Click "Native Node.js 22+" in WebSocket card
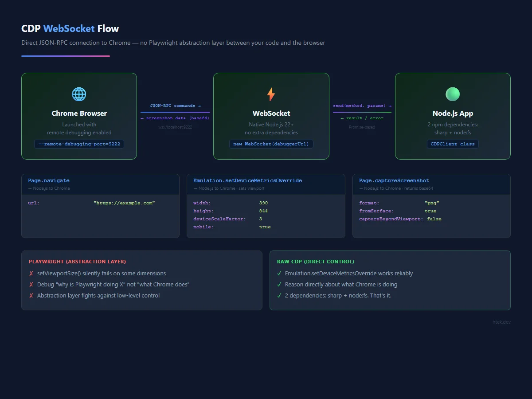Viewport: 532px width, 399px height. coord(271,125)
